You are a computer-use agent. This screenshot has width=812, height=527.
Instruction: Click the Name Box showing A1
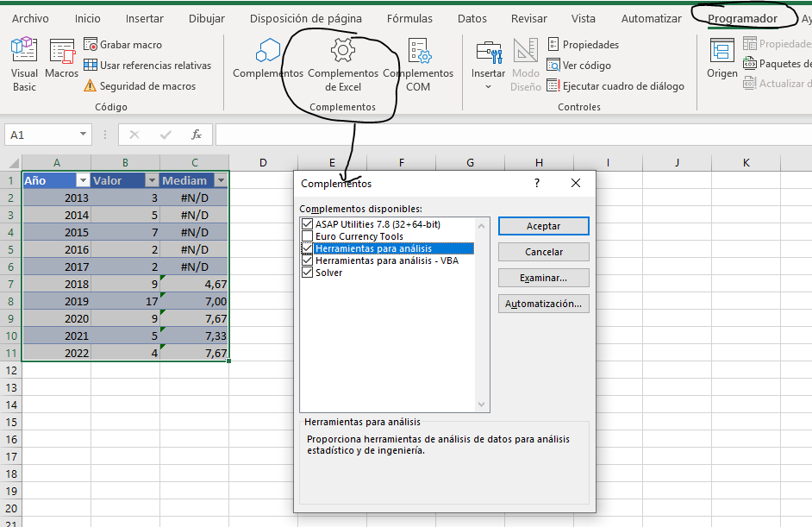click(x=41, y=135)
